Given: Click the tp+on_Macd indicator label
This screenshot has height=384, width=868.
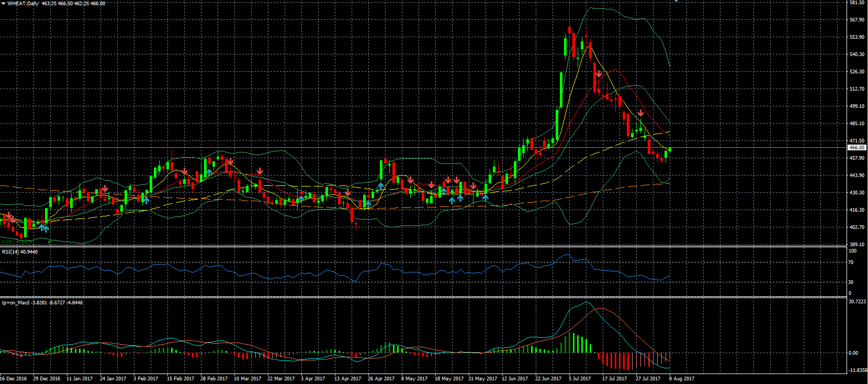Looking at the screenshot, I should click(x=42, y=303).
